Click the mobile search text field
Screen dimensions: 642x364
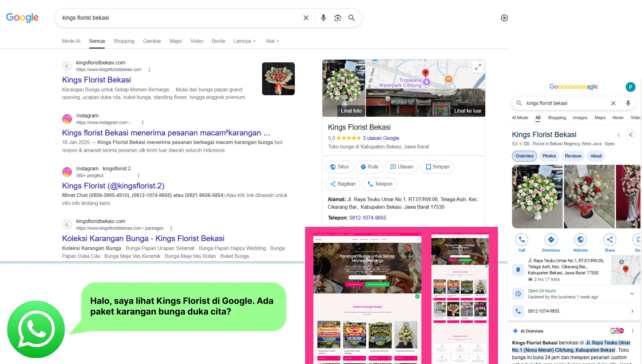tap(565, 103)
